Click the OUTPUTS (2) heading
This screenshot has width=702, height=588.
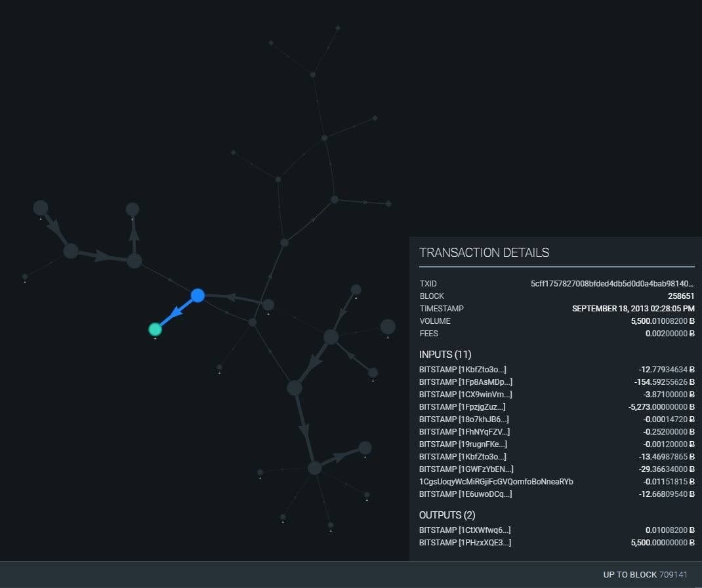point(447,515)
